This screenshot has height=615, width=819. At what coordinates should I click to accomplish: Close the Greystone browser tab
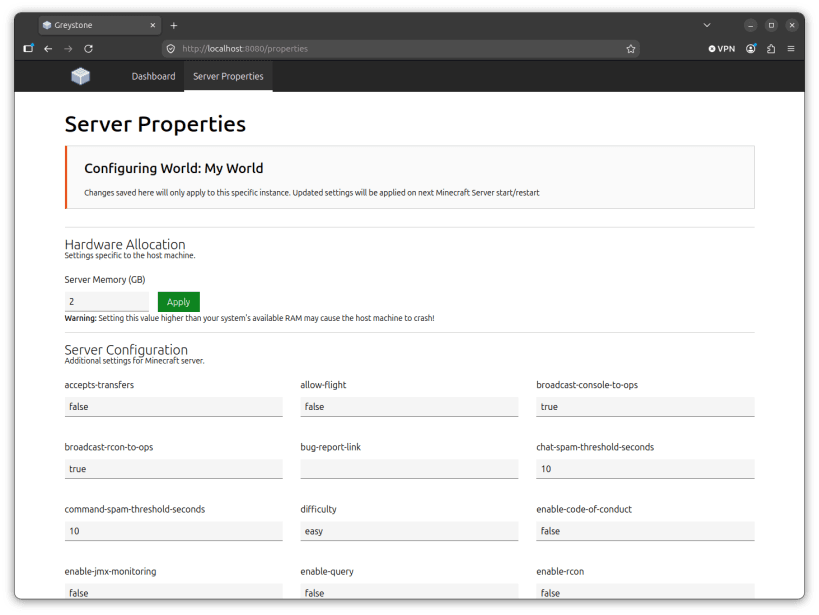[153, 25]
